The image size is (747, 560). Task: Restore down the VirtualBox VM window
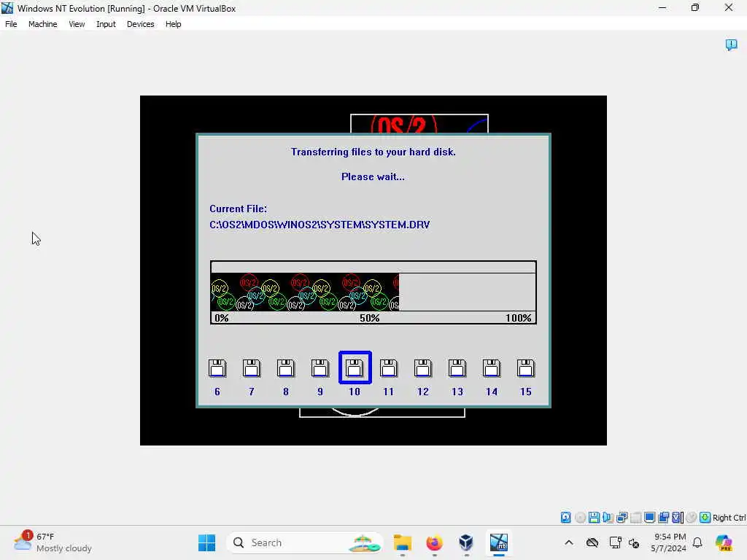(x=695, y=7)
